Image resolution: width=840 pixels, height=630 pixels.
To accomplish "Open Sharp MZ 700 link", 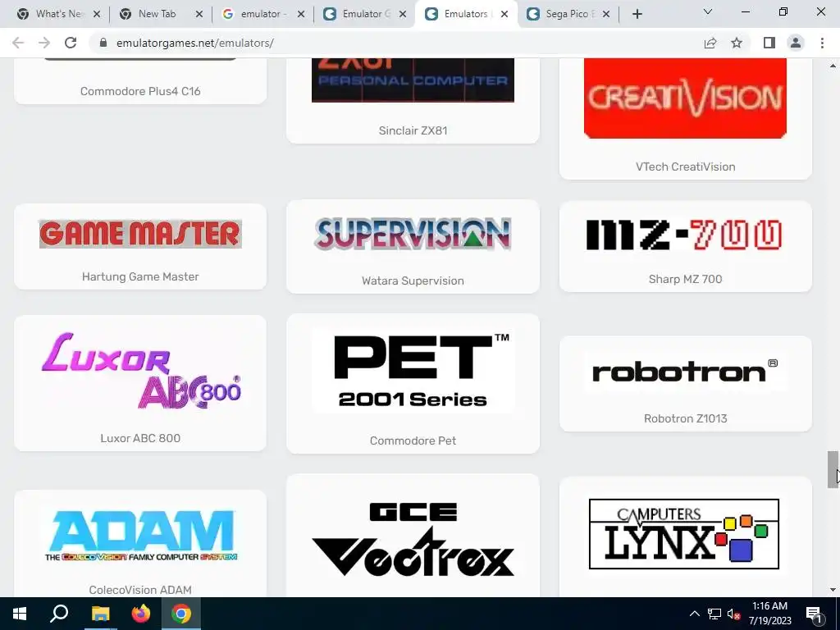I will click(x=685, y=279).
